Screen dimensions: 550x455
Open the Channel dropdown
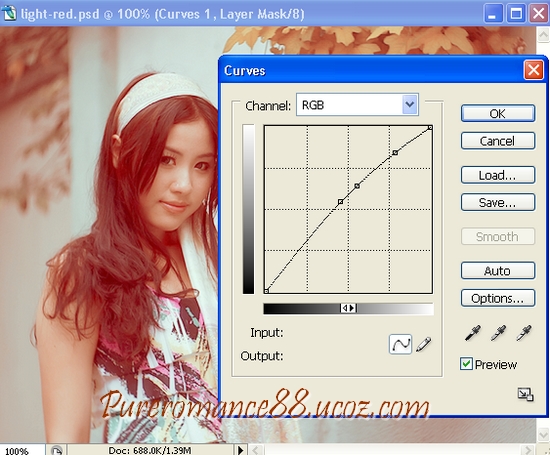coord(409,104)
